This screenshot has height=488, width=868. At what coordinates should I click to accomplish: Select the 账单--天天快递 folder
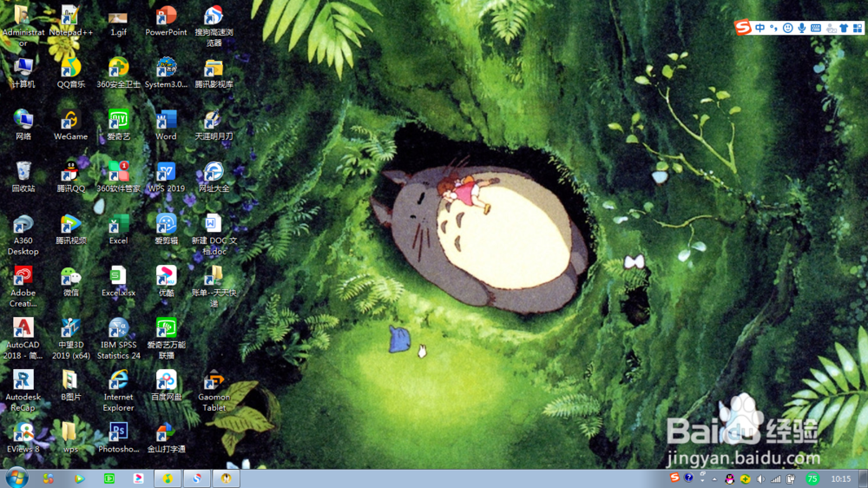click(x=214, y=287)
